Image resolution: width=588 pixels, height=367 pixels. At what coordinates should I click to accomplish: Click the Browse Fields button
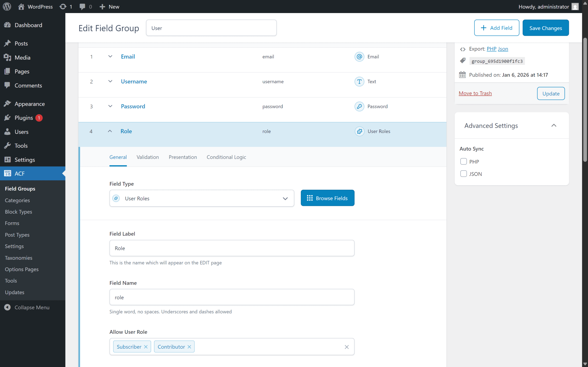tap(327, 198)
